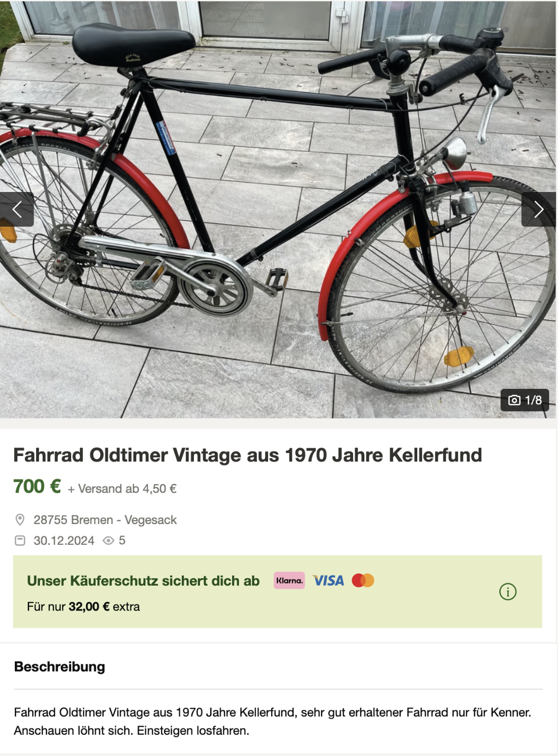Click the posting date 30.12.2024

64,540
